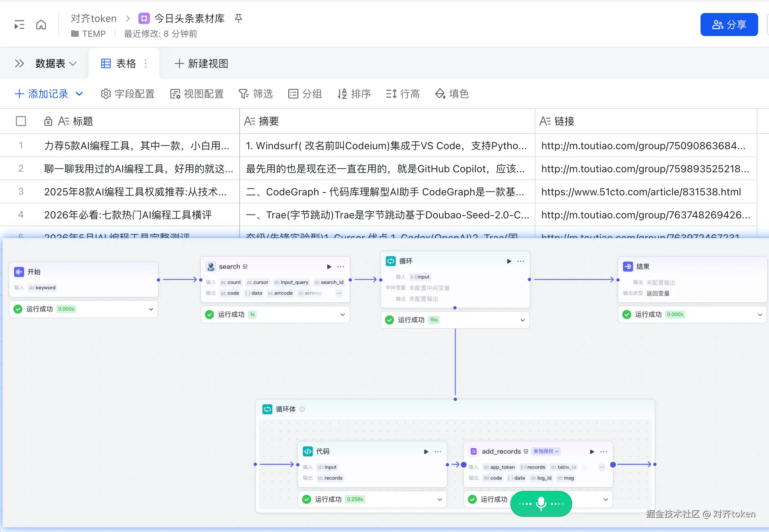Open the 对齐token breadcrumb
The image size is (769, 532).
tap(94, 18)
